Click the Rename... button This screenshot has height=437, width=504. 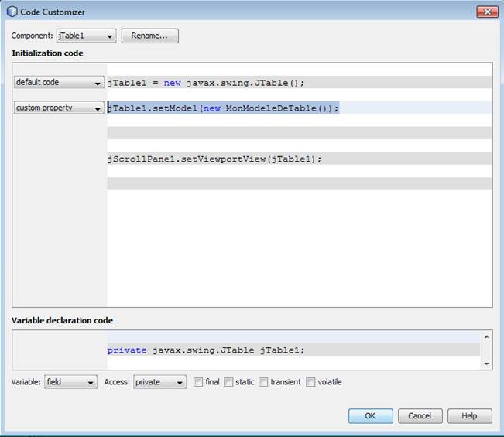tap(149, 36)
